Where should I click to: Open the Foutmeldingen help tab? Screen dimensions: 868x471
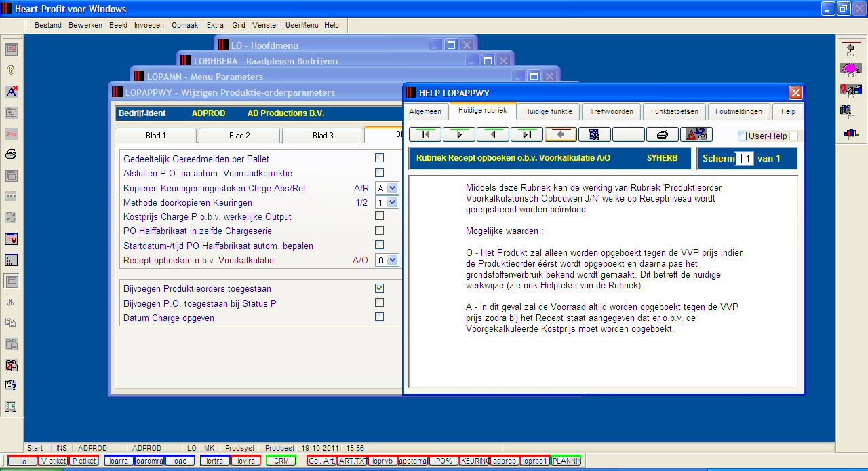(x=739, y=111)
